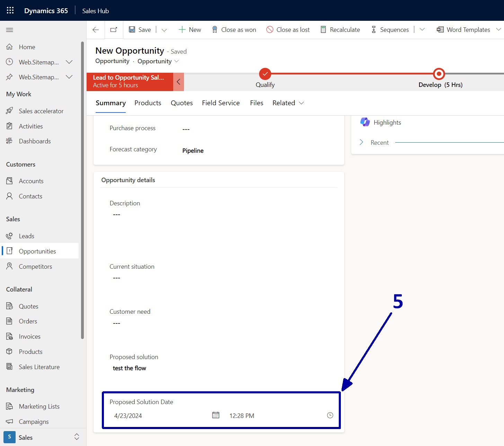
Task: Select the Qualify stage marker
Action: [x=265, y=74]
